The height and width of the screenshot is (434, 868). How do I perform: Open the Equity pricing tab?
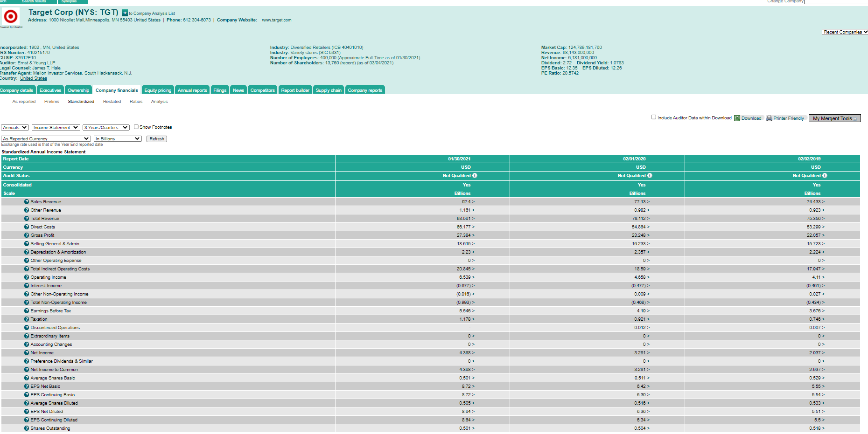tap(158, 90)
